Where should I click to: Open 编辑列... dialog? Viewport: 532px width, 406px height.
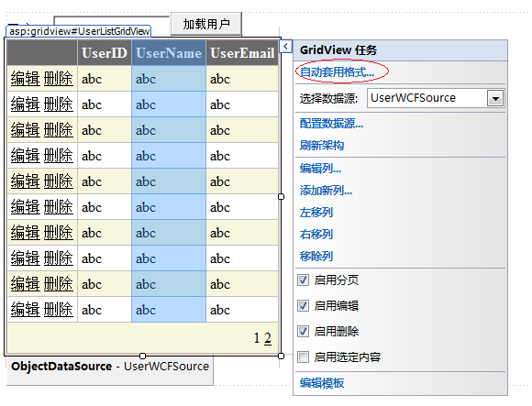(320, 168)
